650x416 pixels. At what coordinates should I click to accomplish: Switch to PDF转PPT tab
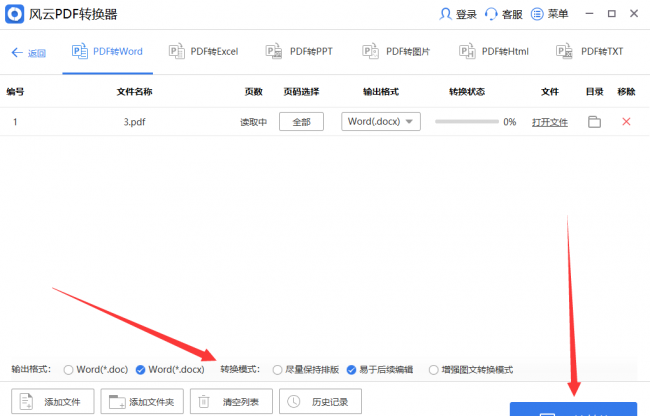(x=299, y=52)
